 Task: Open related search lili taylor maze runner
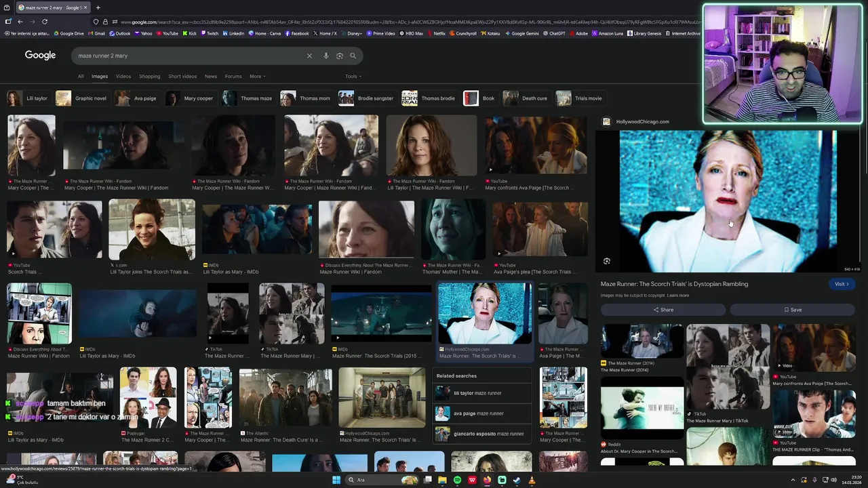[x=484, y=393]
